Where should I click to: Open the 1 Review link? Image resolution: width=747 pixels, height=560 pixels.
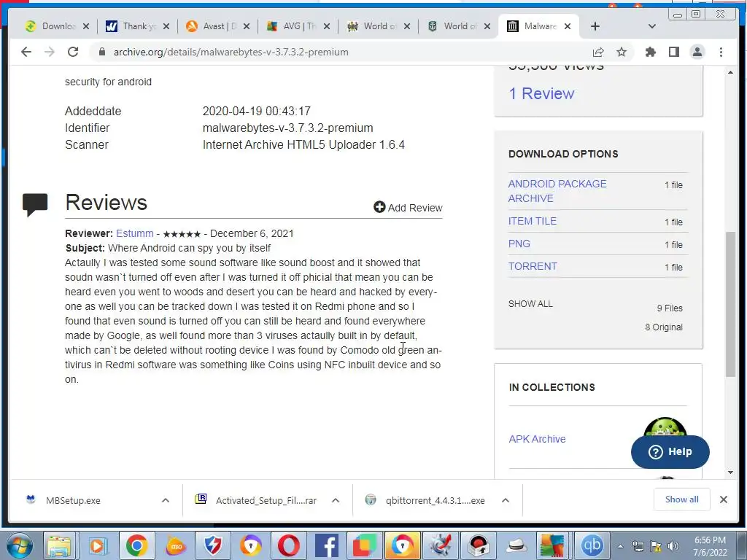[x=541, y=93]
